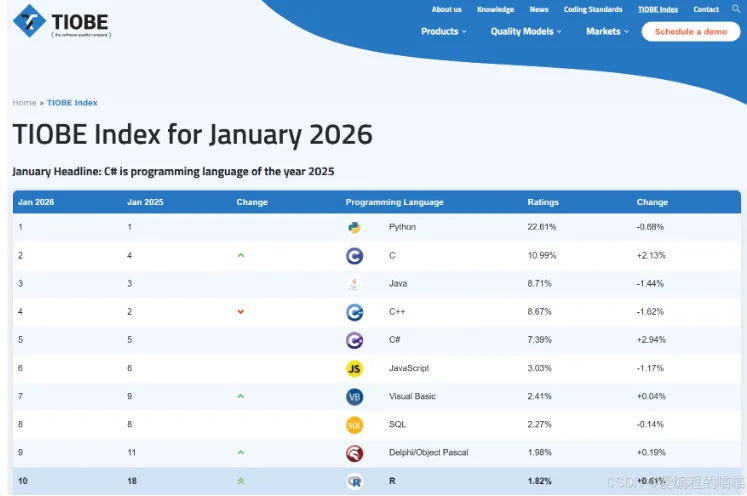Click the -1.62% change value
The image size is (747, 496).
coord(650,312)
